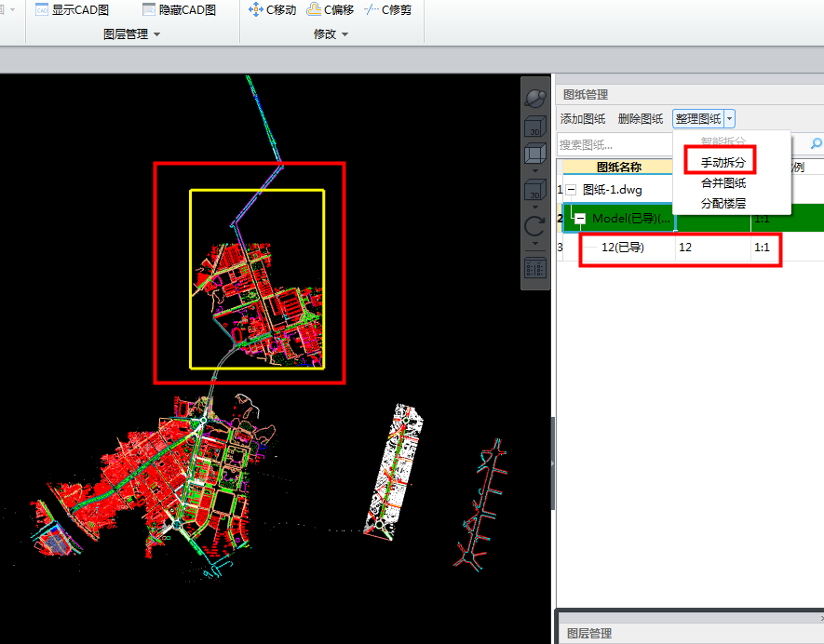Click the 隐藏CAD图 hide-CAD icon button

pyautogui.click(x=179, y=9)
